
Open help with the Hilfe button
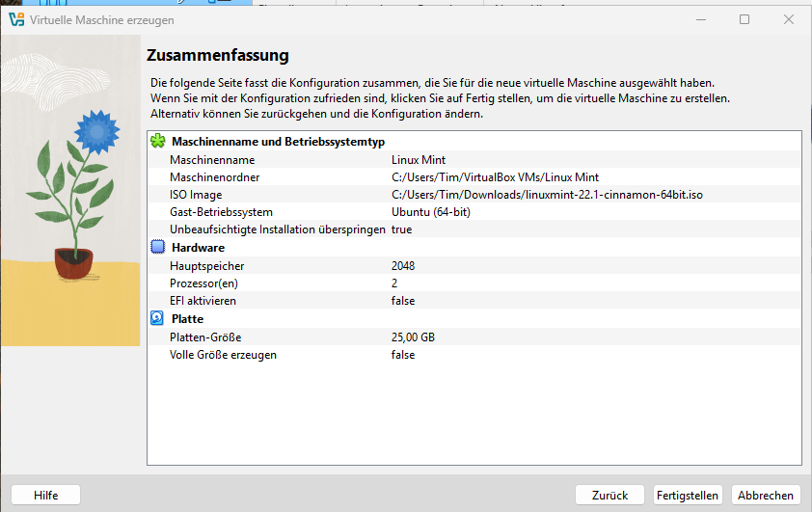(x=45, y=495)
